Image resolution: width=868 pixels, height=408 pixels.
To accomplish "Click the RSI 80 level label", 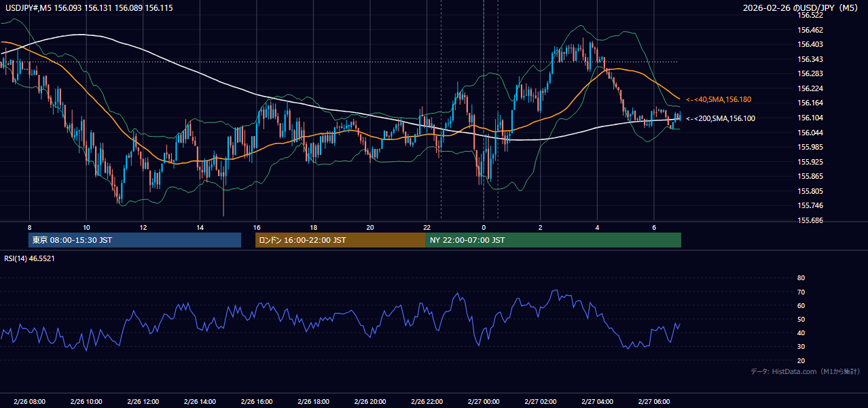I will click(x=801, y=278).
